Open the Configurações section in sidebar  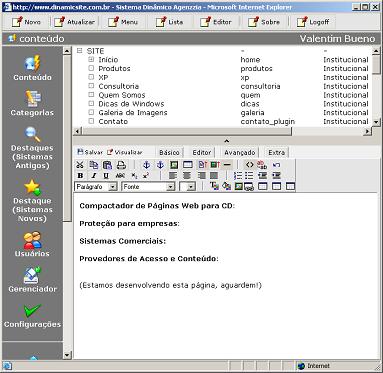[32, 316]
